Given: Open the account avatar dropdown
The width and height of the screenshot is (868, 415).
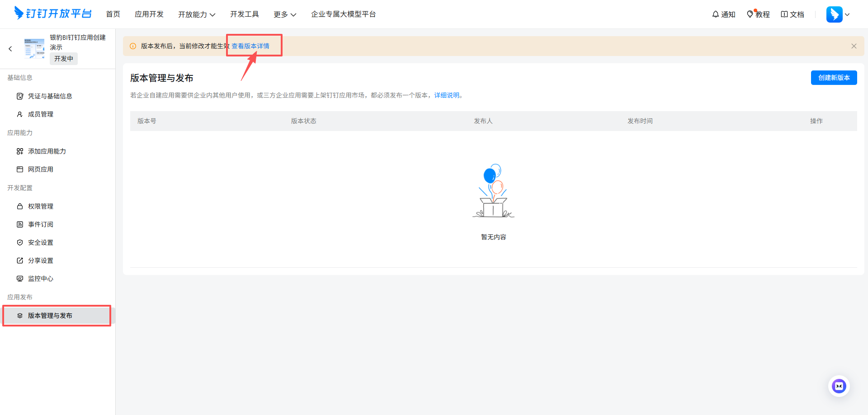Looking at the screenshot, I should click(x=838, y=14).
